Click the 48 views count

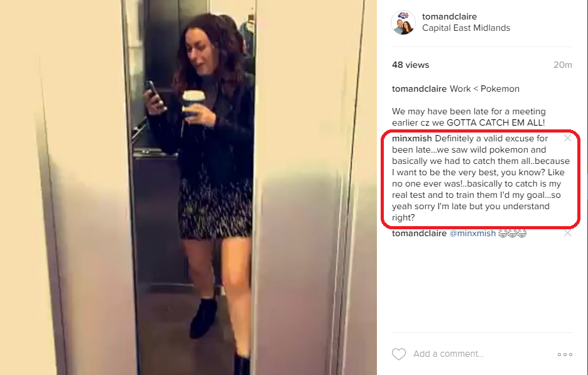[x=410, y=65]
